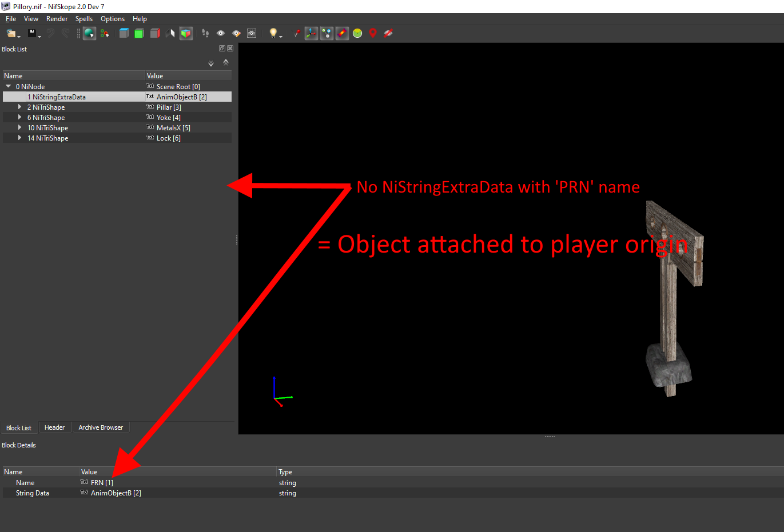784x532 pixels.
Task: Click the Load file toolbar icon
Action: [11, 33]
